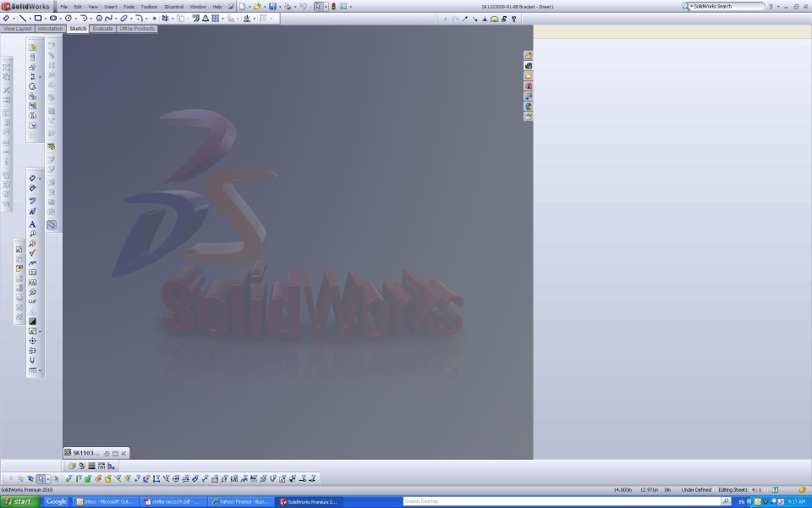The height and width of the screenshot is (508, 812).
Task: Select the Spline sketch tool
Action: (x=109, y=18)
